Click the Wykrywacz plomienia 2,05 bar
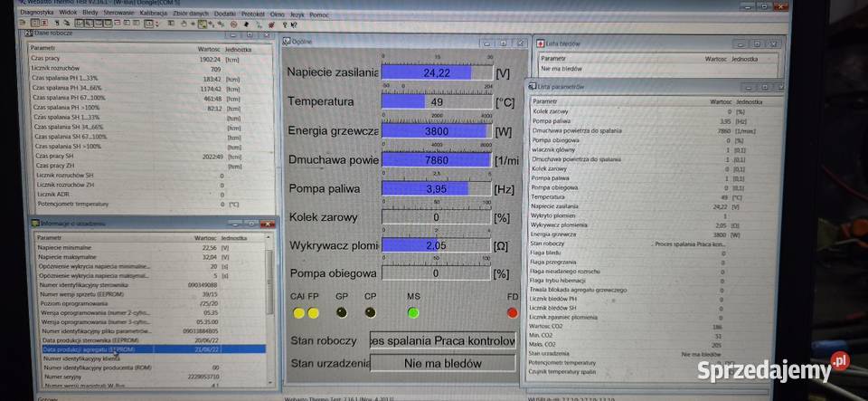868x401 pixels. coord(437,245)
